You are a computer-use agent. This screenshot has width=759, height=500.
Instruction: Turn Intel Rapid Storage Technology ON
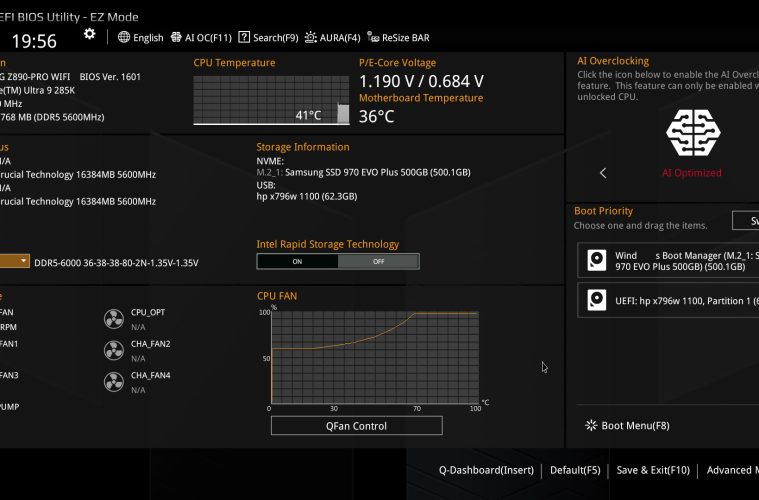pyautogui.click(x=297, y=261)
